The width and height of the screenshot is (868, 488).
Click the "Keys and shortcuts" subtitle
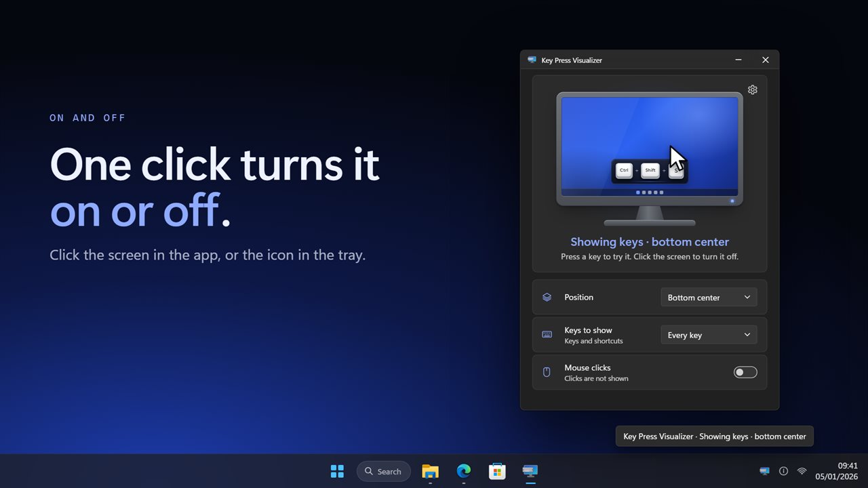pos(593,341)
